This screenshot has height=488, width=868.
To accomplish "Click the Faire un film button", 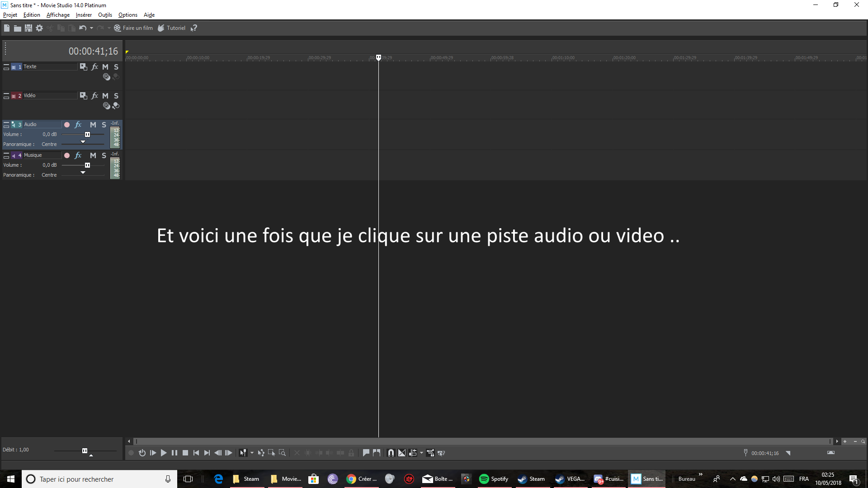I will (133, 28).
